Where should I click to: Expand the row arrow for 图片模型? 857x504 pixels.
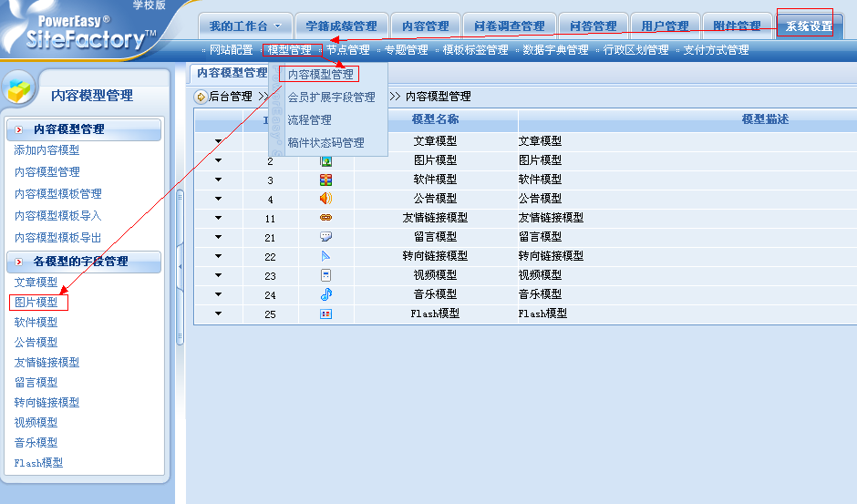(x=219, y=160)
